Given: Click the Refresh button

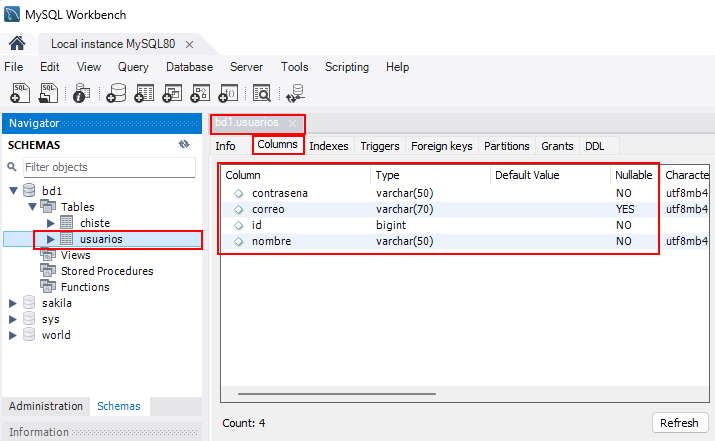Looking at the screenshot, I should [679, 423].
